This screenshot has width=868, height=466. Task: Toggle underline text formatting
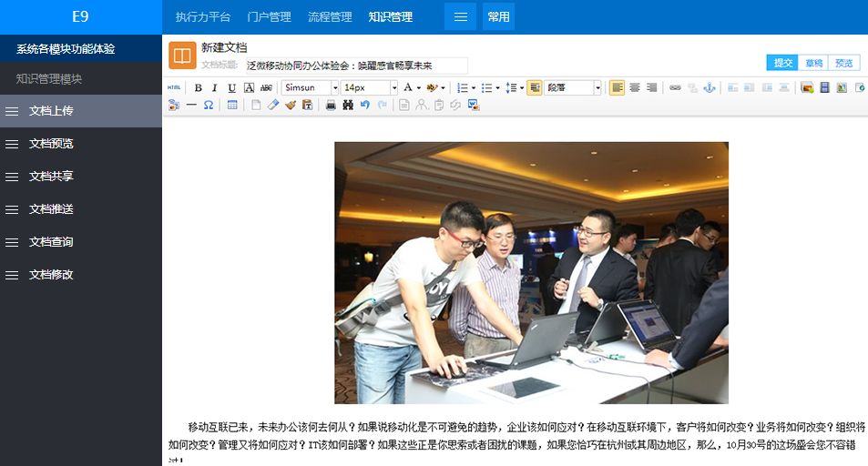coord(231,88)
